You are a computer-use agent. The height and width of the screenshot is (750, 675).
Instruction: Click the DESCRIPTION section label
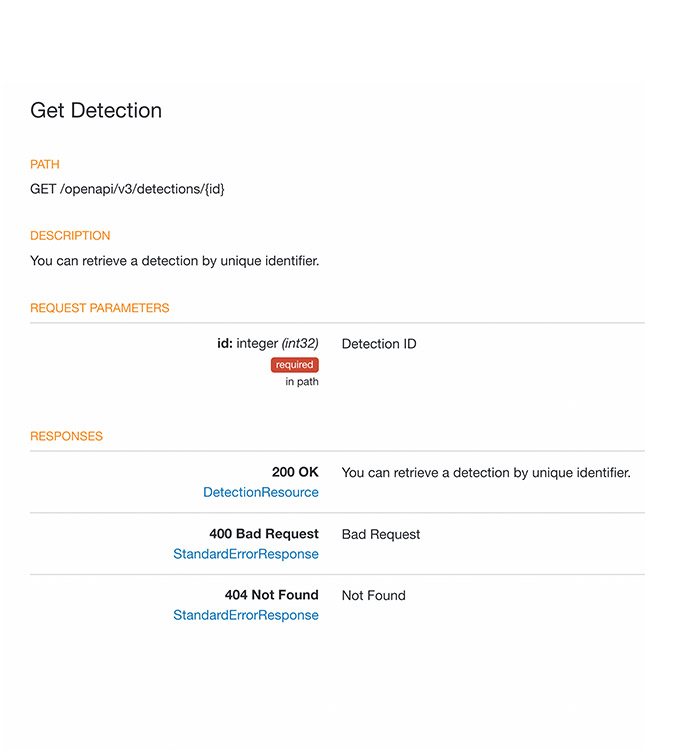click(x=70, y=236)
